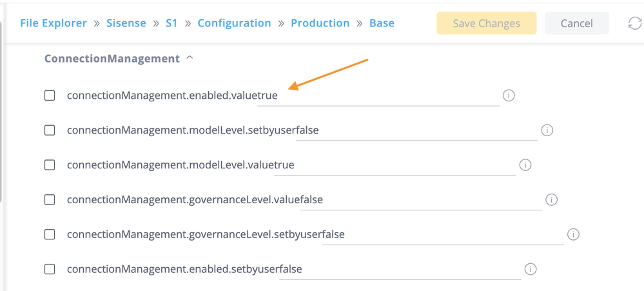Click the Cancel button

[x=576, y=23]
